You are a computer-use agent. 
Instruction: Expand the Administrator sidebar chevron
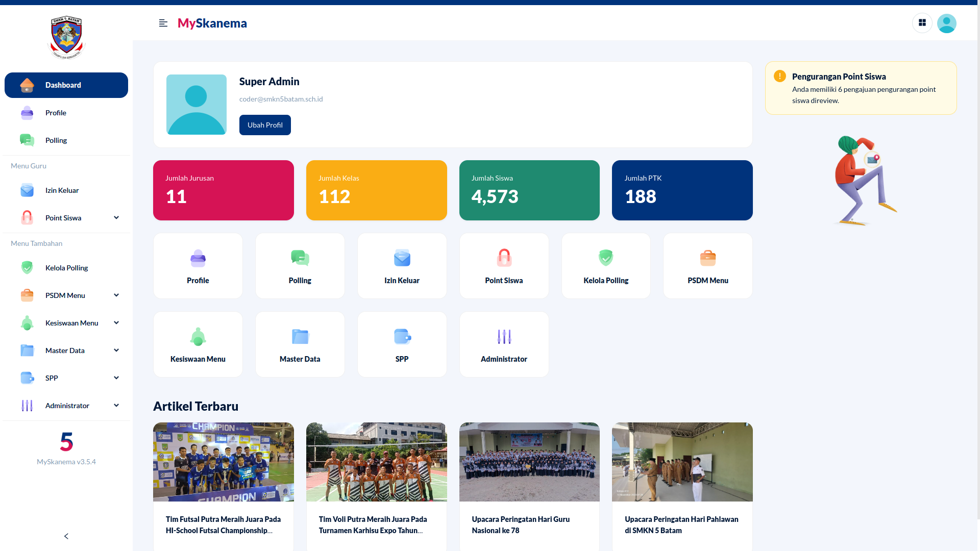coord(116,406)
